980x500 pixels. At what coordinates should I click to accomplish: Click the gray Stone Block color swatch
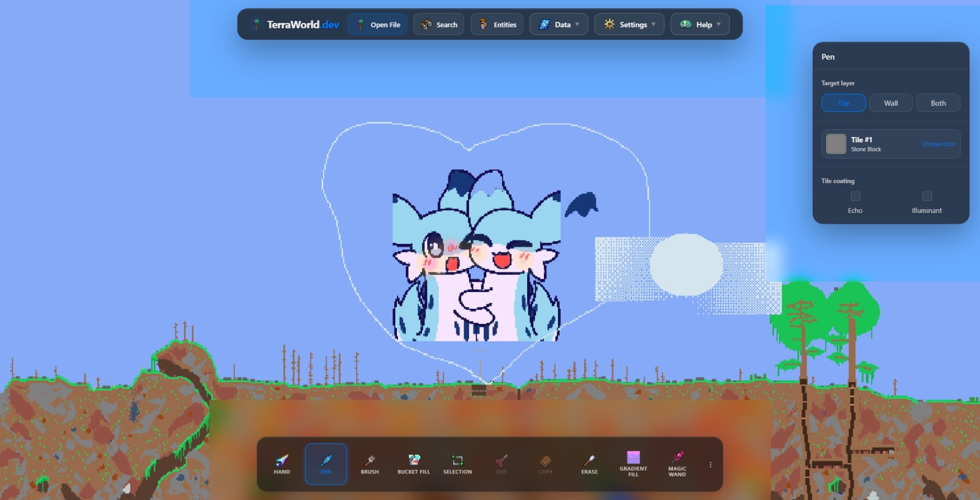click(836, 144)
